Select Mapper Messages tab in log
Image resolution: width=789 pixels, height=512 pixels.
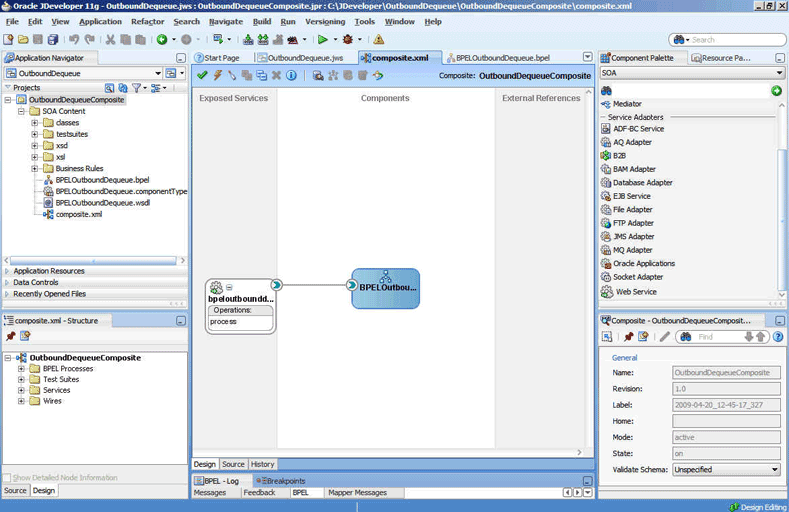[357, 492]
